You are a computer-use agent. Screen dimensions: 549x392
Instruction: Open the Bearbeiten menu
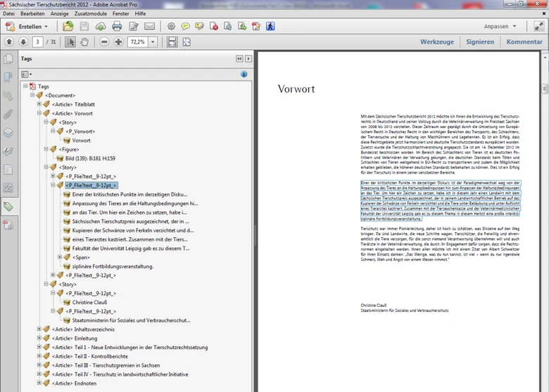point(32,13)
